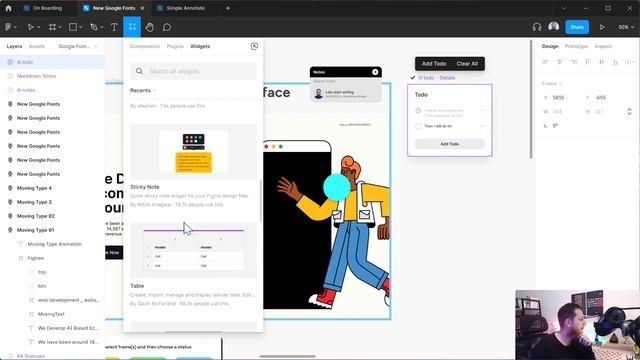This screenshot has height=360, width=640.
Task: Click align left icon in Design panel
Action: [x=545, y=62]
